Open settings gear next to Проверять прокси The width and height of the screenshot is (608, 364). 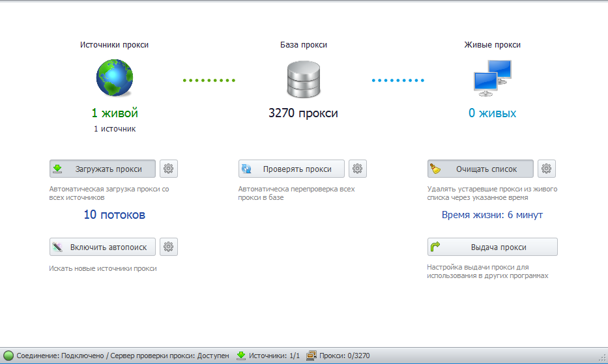point(358,169)
